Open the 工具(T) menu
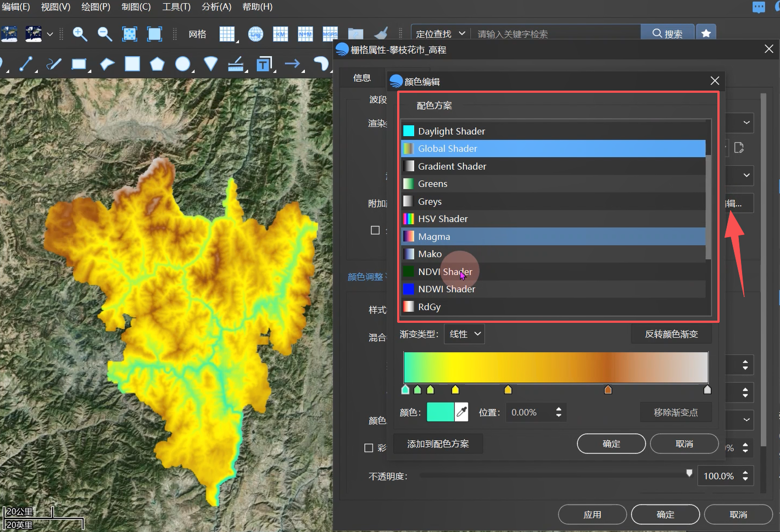The height and width of the screenshot is (532, 780). 176,7
